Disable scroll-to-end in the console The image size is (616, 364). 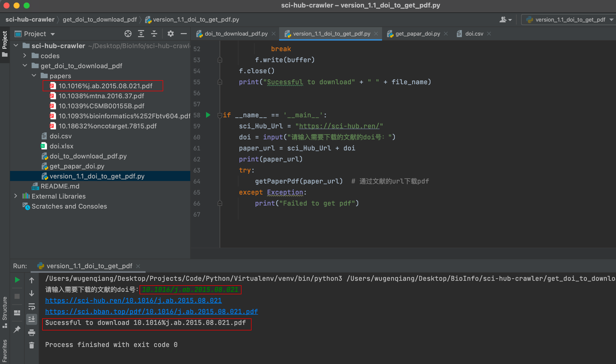tap(32, 319)
